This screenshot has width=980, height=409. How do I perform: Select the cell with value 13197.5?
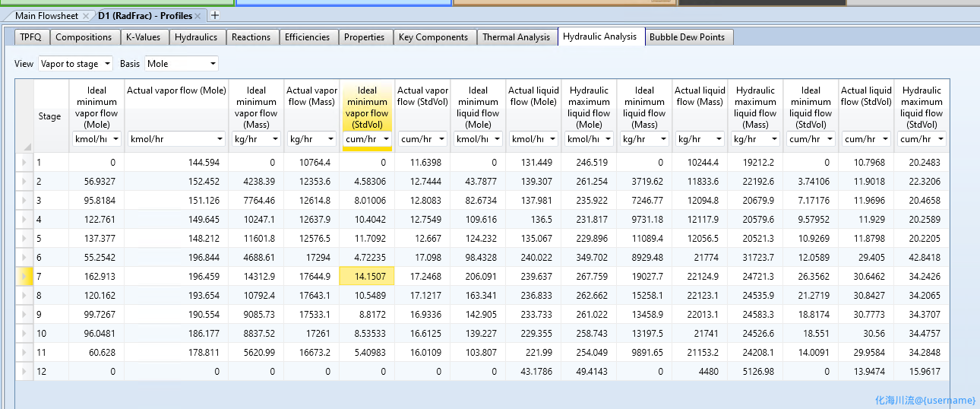[644, 333]
